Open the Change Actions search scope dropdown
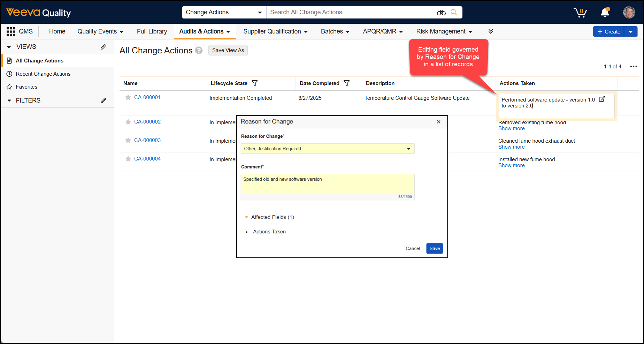Viewport: 644px width, 344px height. 224,12
